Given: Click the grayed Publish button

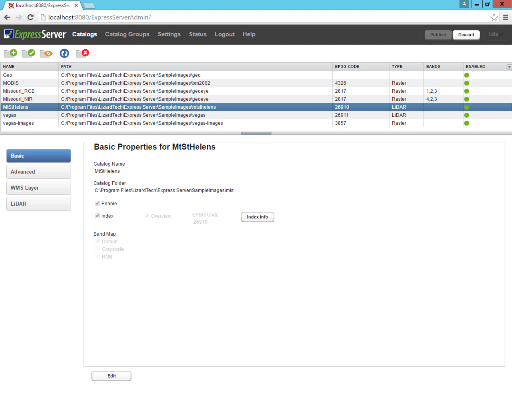Looking at the screenshot, I should 438,35.
